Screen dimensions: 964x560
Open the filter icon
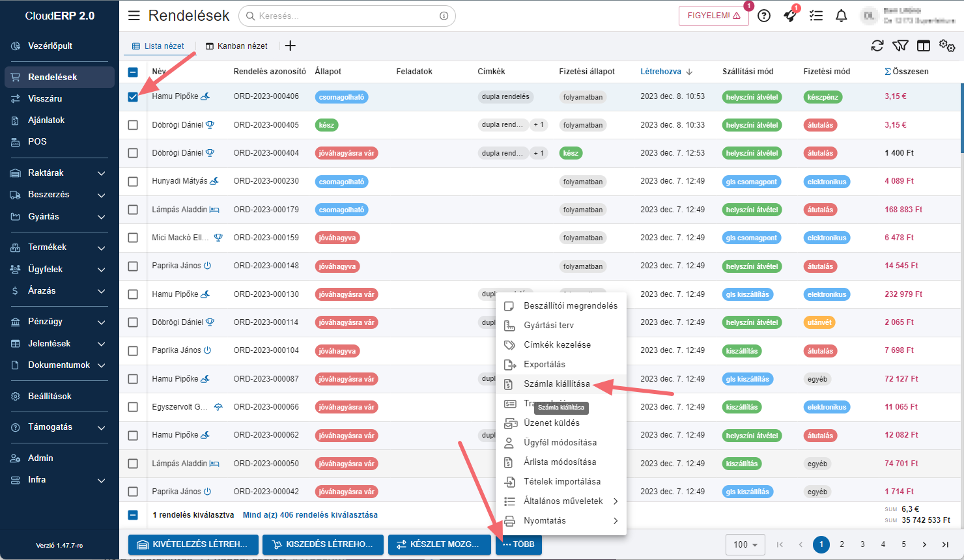point(900,46)
